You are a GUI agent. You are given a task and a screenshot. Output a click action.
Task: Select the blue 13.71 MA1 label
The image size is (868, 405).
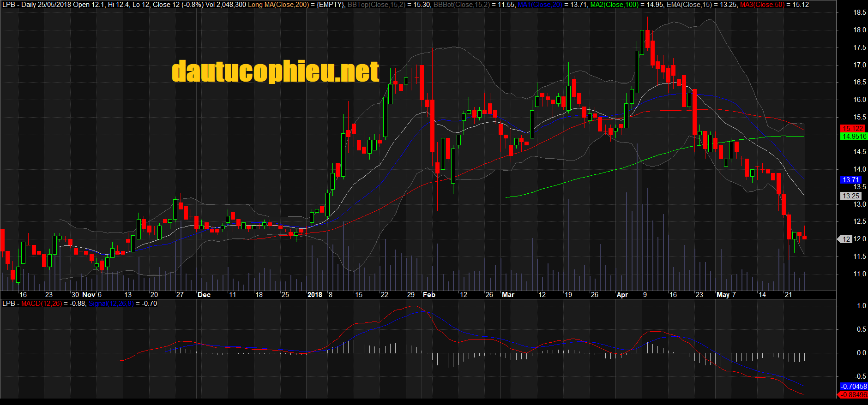[x=850, y=180]
